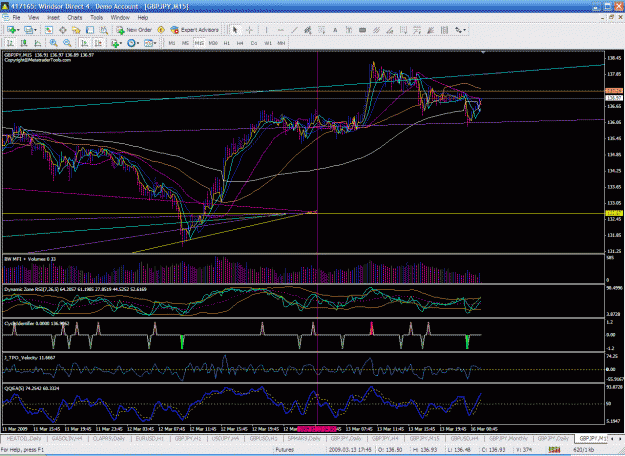Switch to the GBPJPY,Monthly chart tab
Screen dimensions: 625x456
(x=508, y=438)
